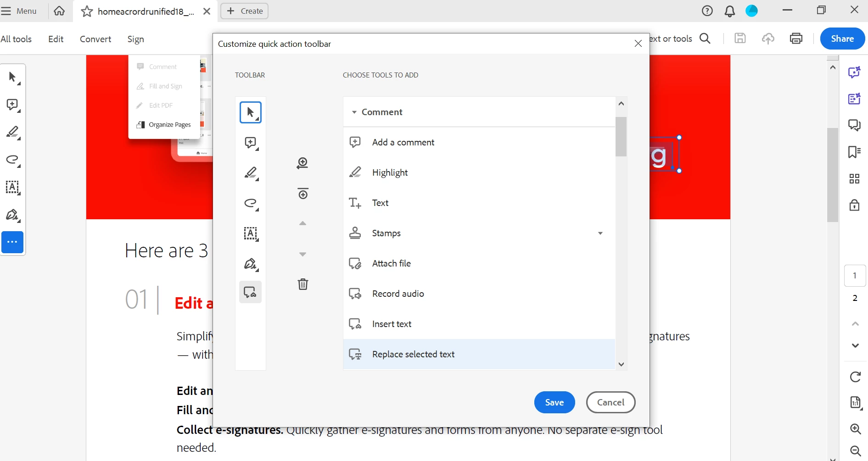868x461 pixels.
Task: Click the upload to cloud icon
Action: tap(768, 39)
